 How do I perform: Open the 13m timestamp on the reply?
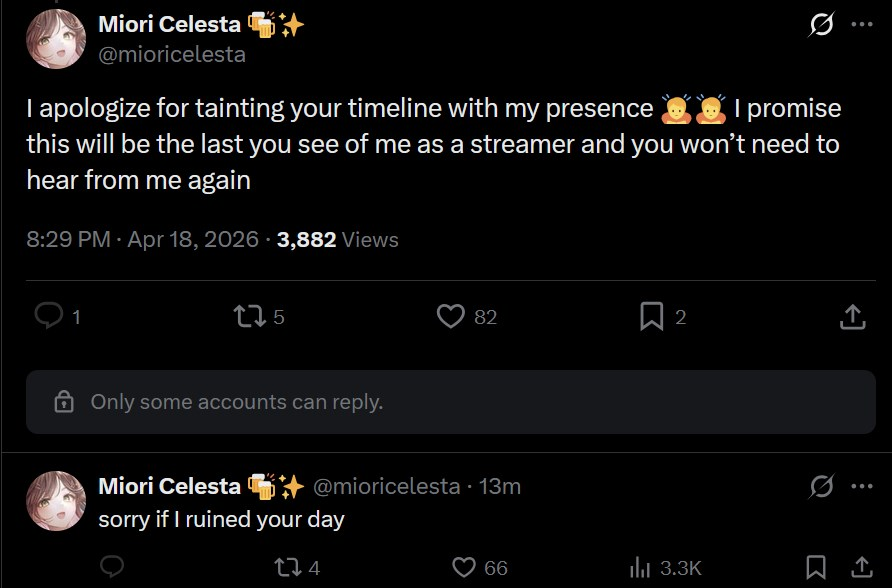coord(500,487)
